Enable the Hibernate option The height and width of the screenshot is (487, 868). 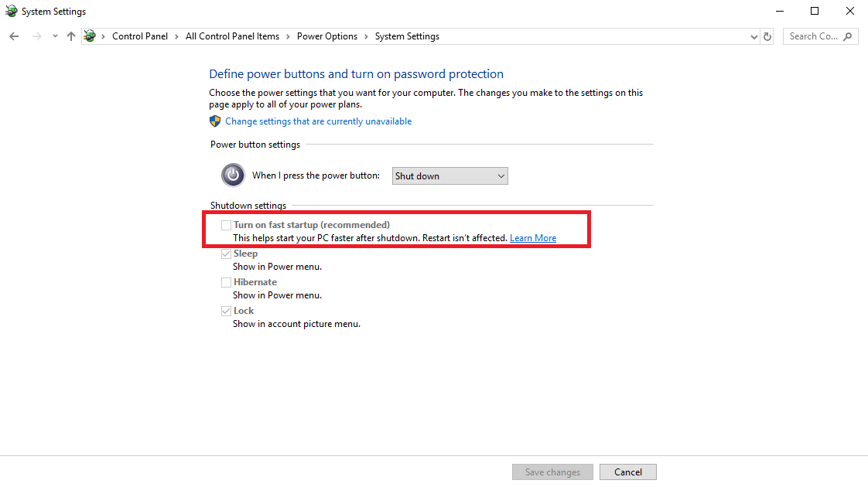point(226,281)
